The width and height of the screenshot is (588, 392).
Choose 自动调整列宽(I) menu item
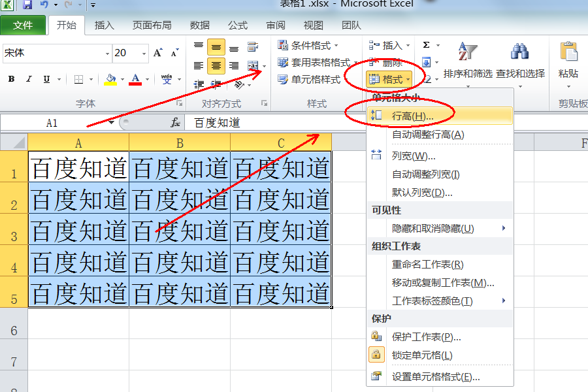(x=440, y=174)
